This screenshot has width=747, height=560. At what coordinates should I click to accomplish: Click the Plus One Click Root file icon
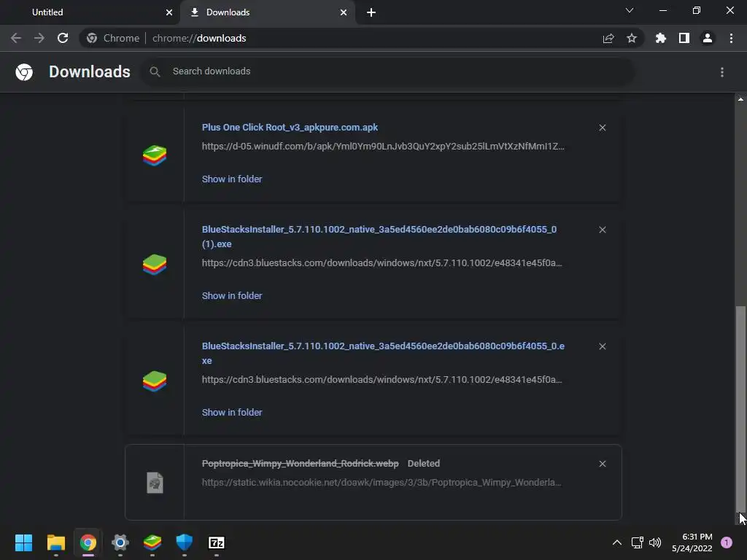[155, 156]
